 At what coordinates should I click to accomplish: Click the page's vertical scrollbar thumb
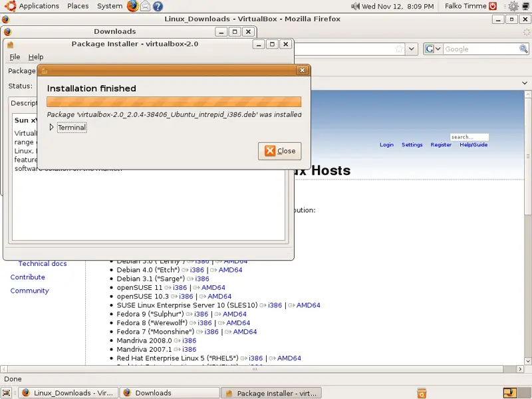(527, 156)
